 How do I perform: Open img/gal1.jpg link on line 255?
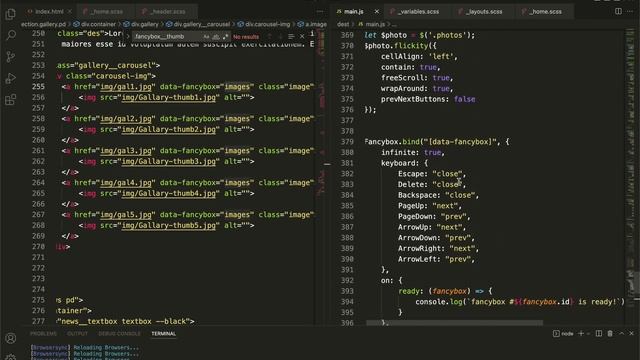coord(126,87)
